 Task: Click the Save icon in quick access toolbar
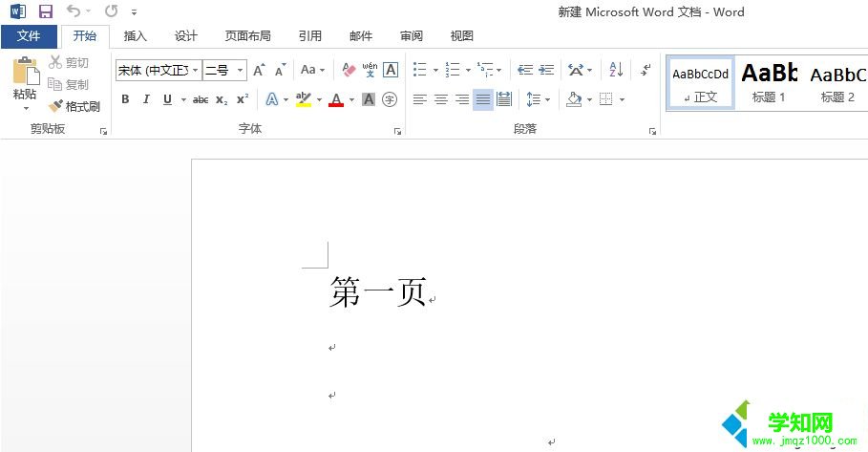pos(46,11)
